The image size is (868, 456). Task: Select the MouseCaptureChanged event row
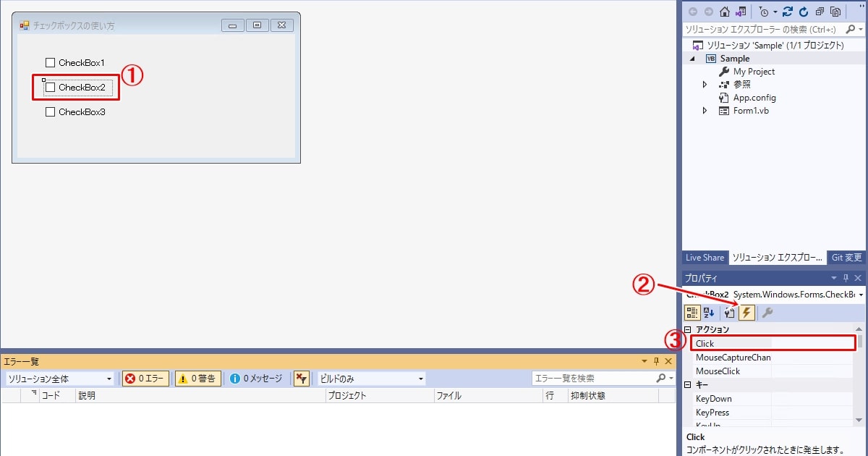[773, 358]
